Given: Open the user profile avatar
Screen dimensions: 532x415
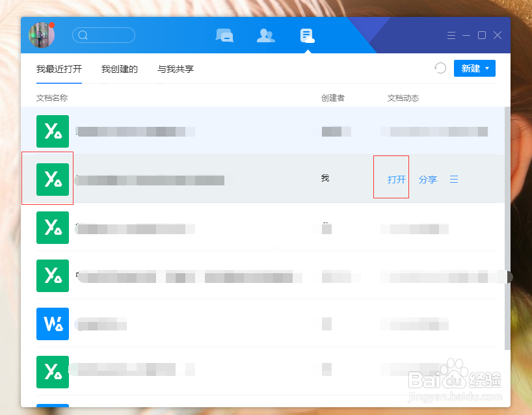Looking at the screenshot, I should (x=42, y=35).
